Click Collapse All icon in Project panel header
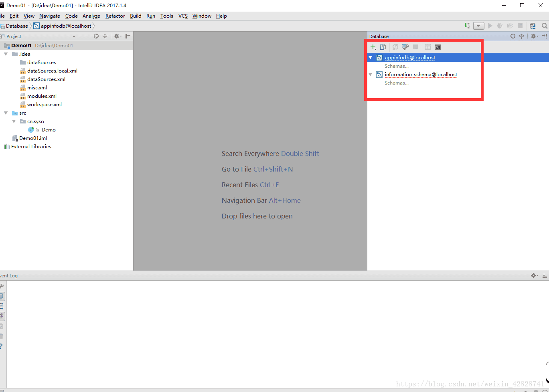 (105, 36)
